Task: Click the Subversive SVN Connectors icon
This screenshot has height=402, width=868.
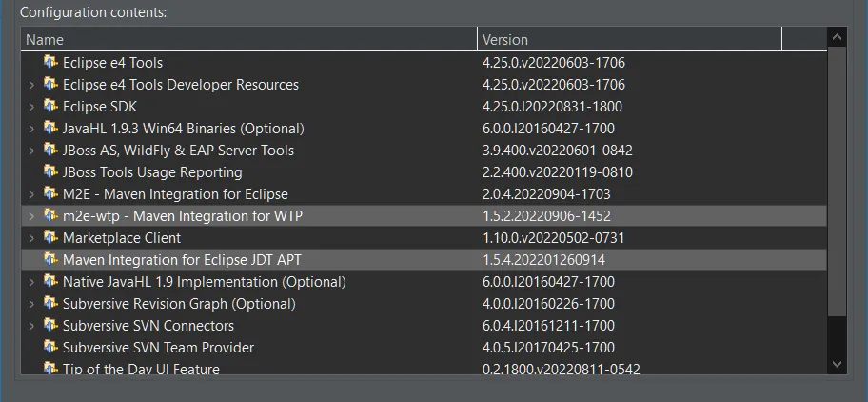Action: (50, 326)
